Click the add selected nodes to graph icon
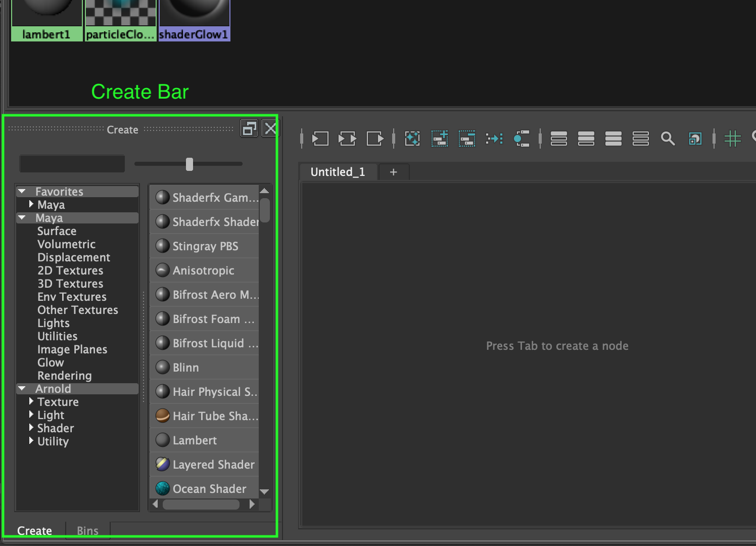The width and height of the screenshot is (756, 546). point(439,139)
